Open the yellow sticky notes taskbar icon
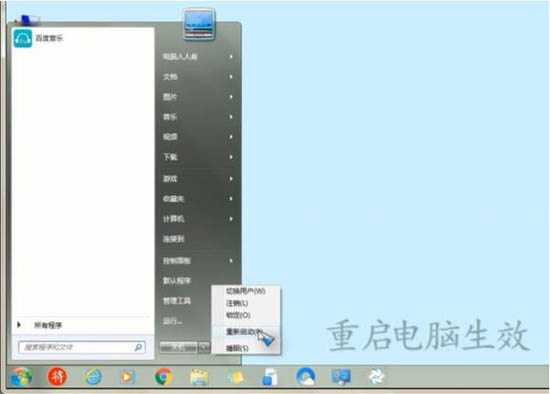The image size is (550, 394). (235, 377)
